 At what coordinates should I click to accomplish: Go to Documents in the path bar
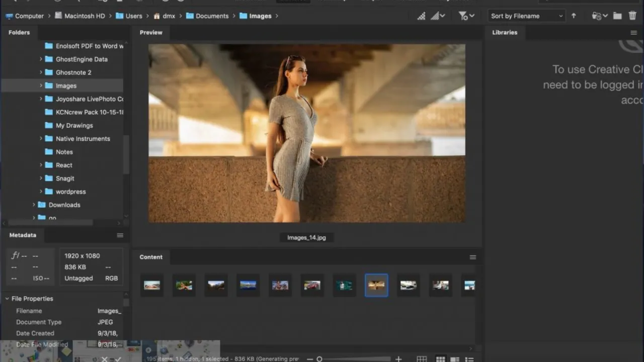pyautogui.click(x=212, y=16)
